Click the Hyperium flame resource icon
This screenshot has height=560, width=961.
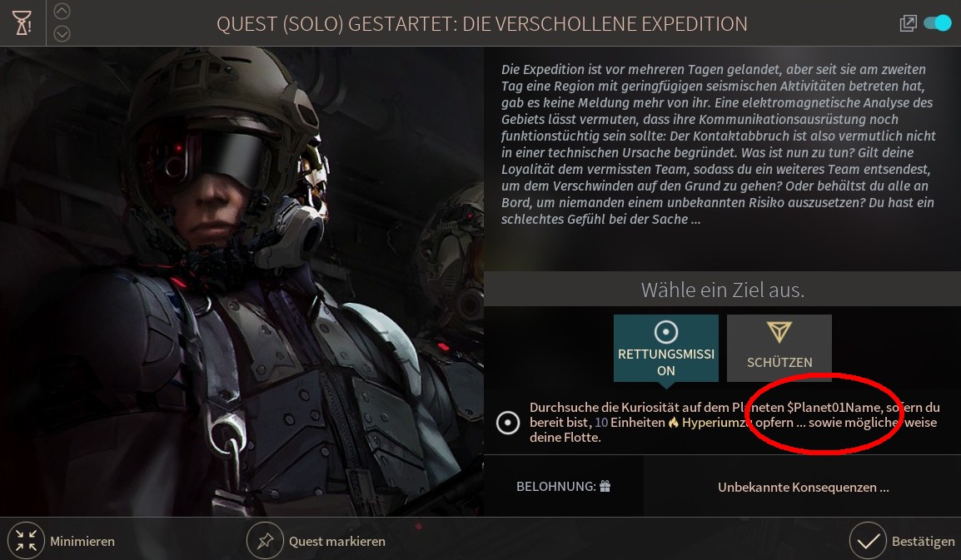tap(674, 422)
